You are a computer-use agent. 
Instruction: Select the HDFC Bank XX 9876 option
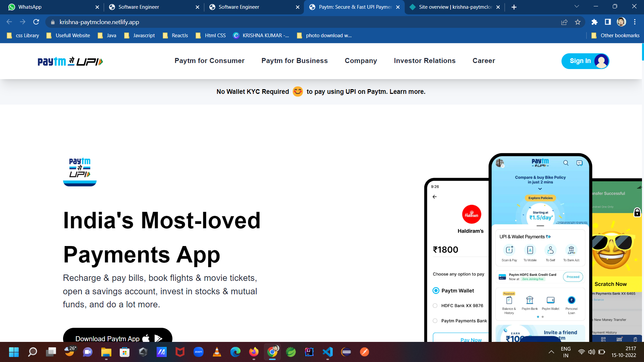tap(435, 306)
